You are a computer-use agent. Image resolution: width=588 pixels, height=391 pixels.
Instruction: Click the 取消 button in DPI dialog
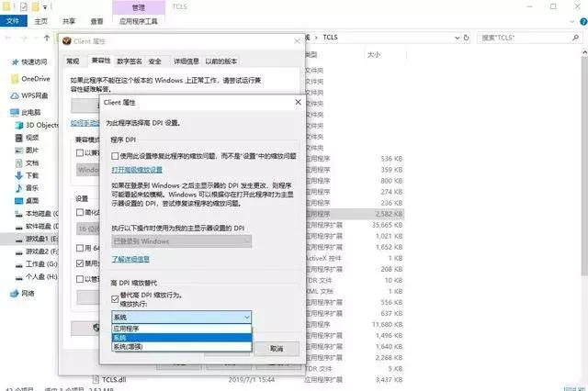(277, 349)
